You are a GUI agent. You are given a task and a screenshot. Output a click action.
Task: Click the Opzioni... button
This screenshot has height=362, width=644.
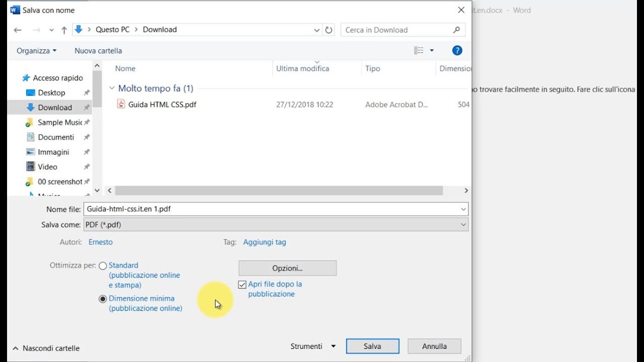pos(287,268)
